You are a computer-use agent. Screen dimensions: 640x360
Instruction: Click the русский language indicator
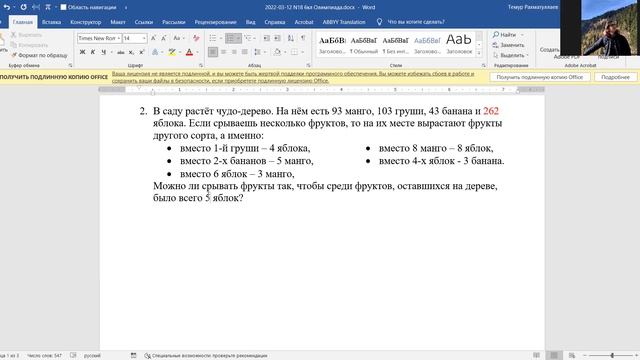click(92, 356)
